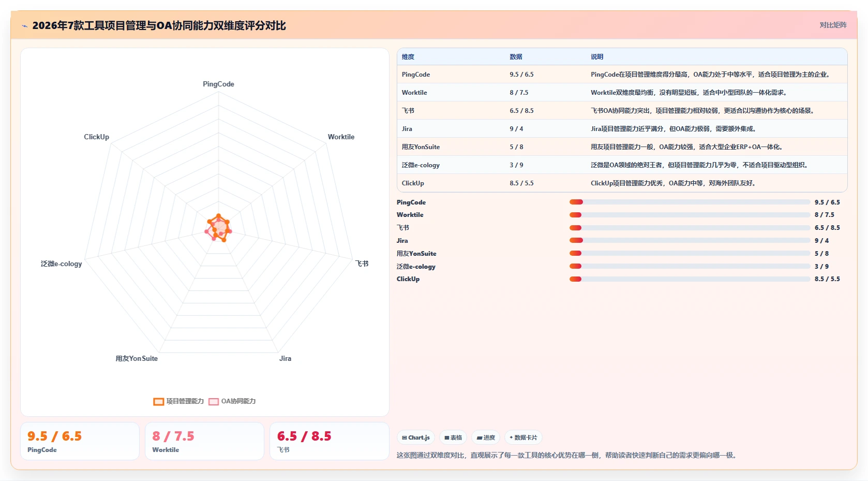Screen dimensions: 868x481
Task: Click the Worktile progress bar
Action: (x=690, y=215)
